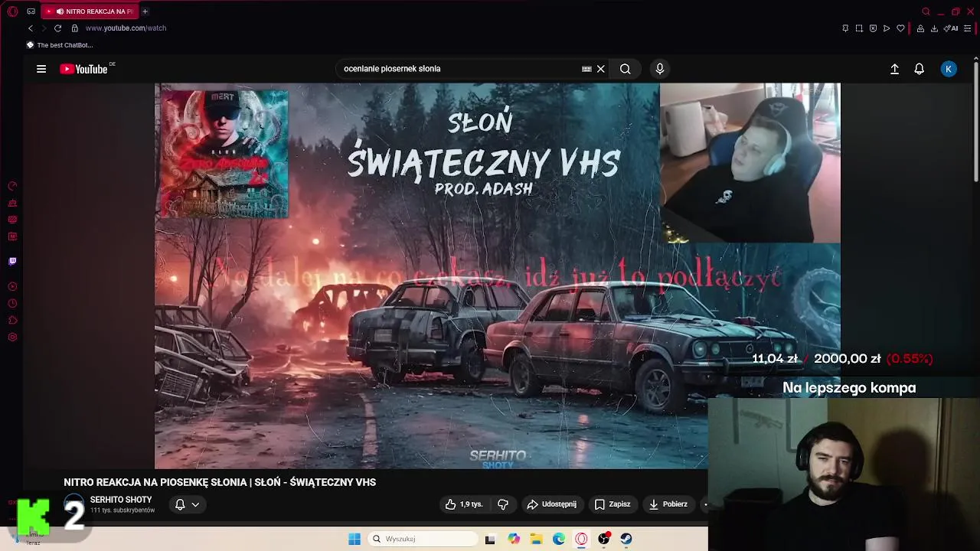Open the AI assistant toolbar icon
This screenshot has height=551, width=980.
coord(952,28)
